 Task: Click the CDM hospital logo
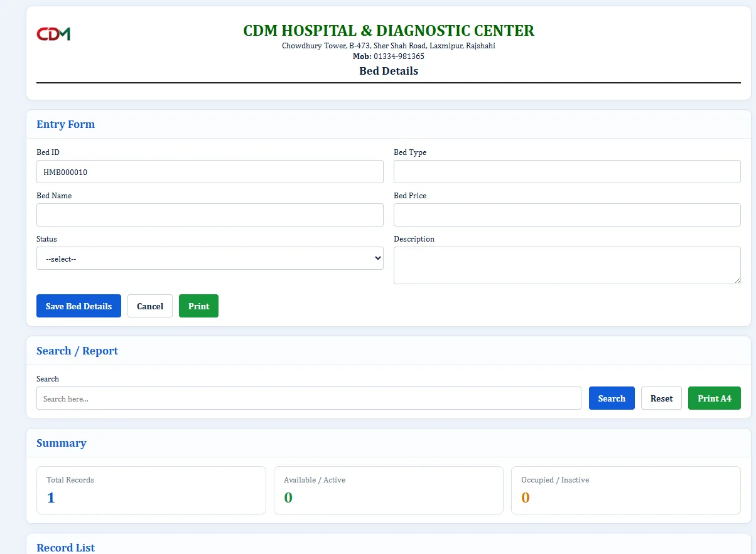click(x=53, y=34)
